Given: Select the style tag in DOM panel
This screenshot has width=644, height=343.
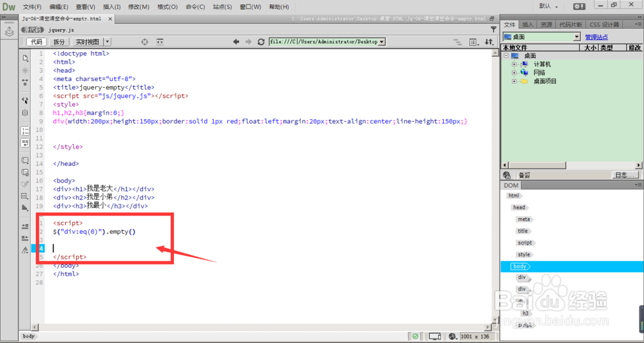Looking at the screenshot, I should tap(524, 255).
